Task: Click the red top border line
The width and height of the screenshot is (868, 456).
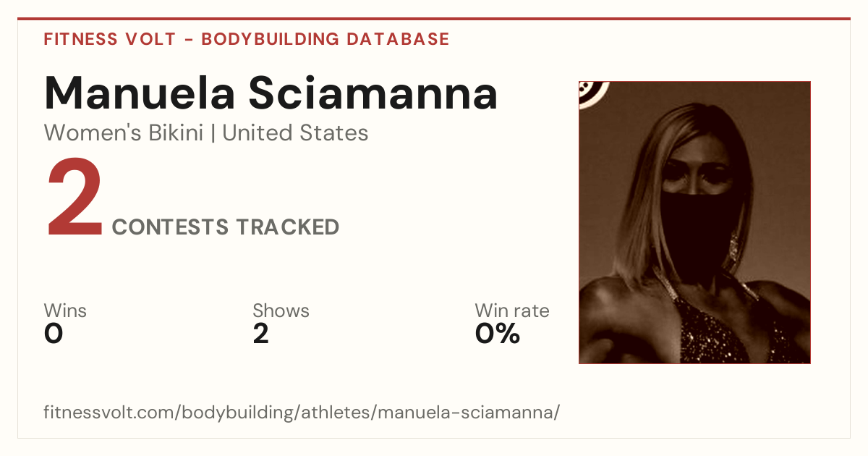Action: point(434,19)
